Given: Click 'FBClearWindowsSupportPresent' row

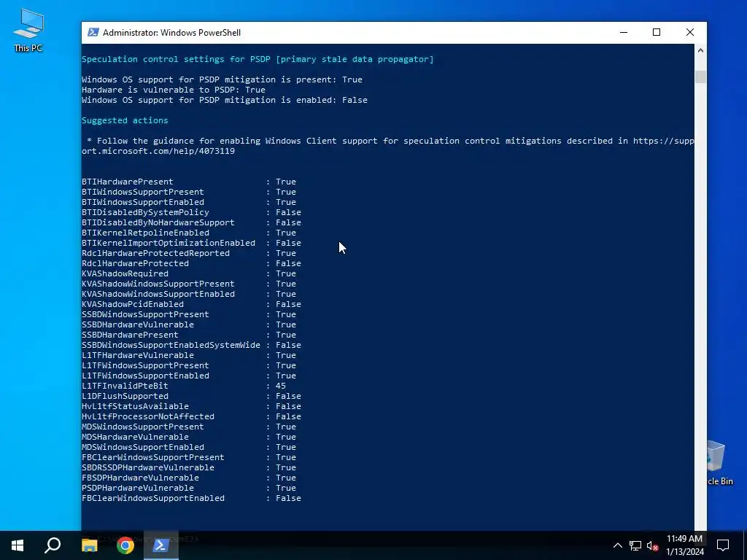Looking at the screenshot, I should tap(189, 458).
